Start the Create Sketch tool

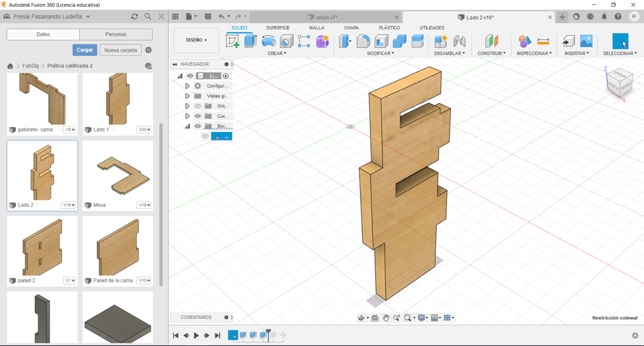coord(233,41)
